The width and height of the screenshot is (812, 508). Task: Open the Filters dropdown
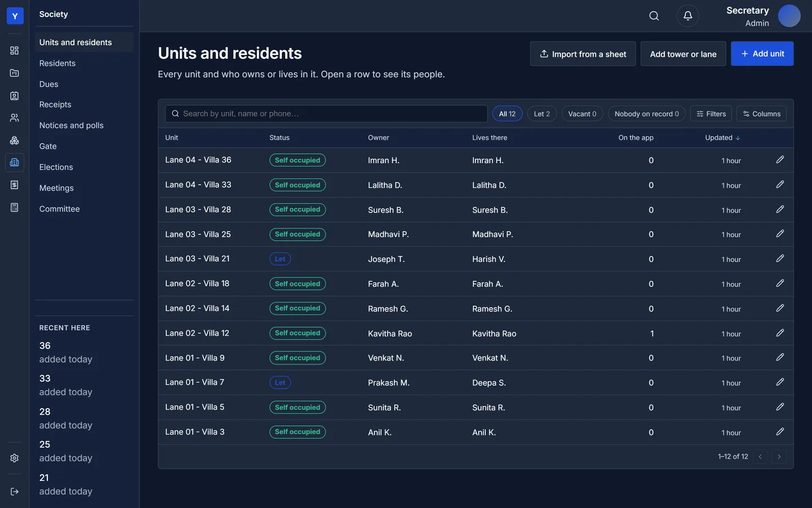[x=711, y=113]
